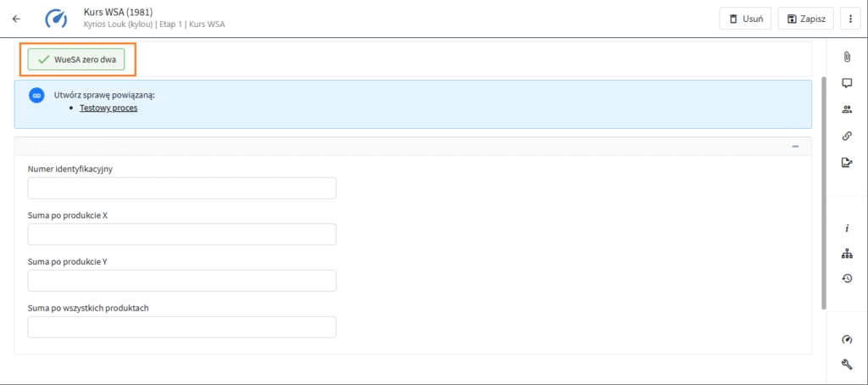This screenshot has height=385, width=868.
Task: Show information via the italic i icon
Action: click(x=846, y=228)
